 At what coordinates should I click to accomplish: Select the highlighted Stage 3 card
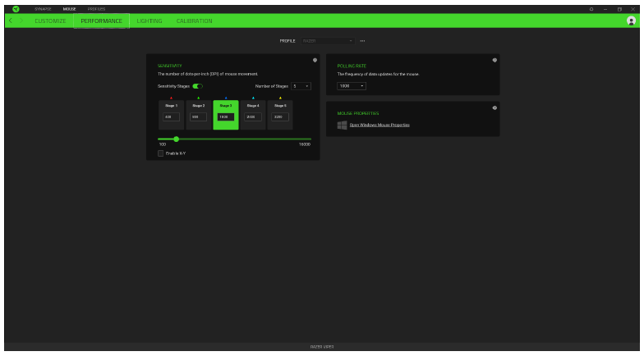coord(226,115)
